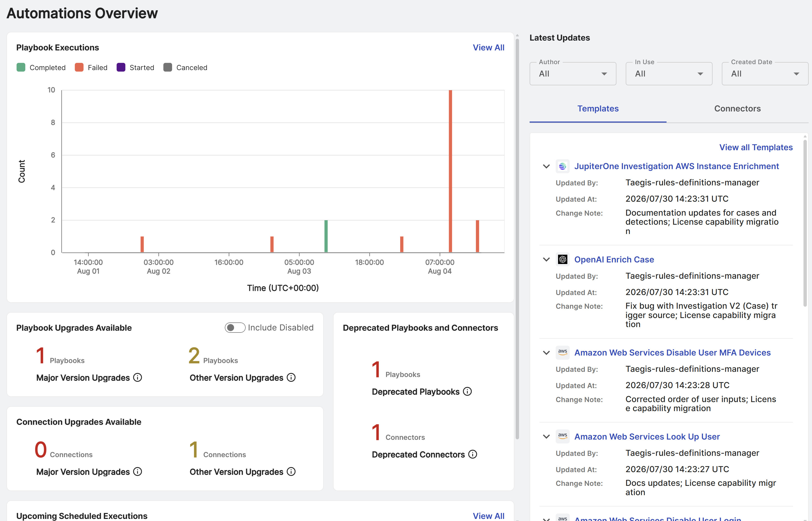
Task: Toggle the Include Disabled switch
Action: tap(235, 328)
